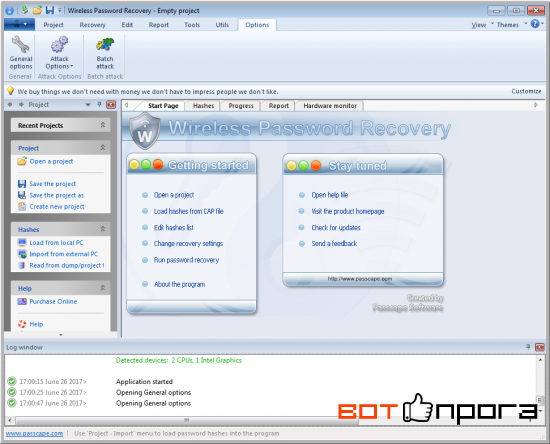
Task: Click Load hashes from CAP file
Action: point(188,211)
